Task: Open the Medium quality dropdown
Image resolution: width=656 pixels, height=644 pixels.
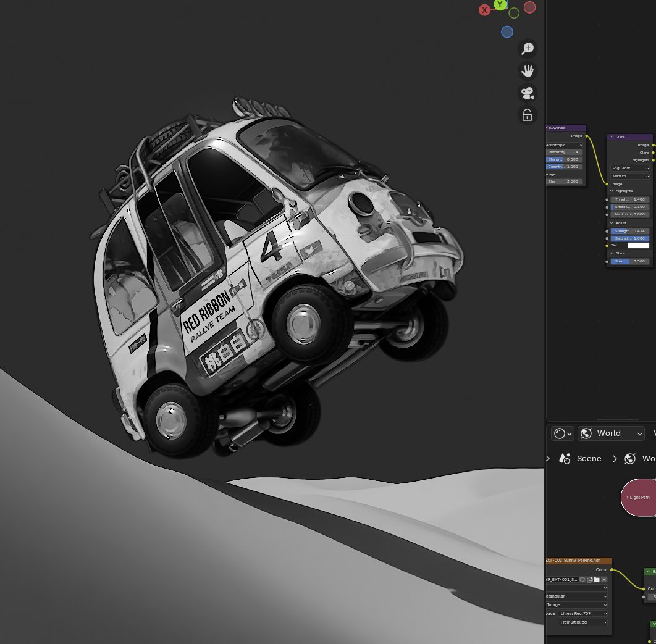Action: pos(630,176)
